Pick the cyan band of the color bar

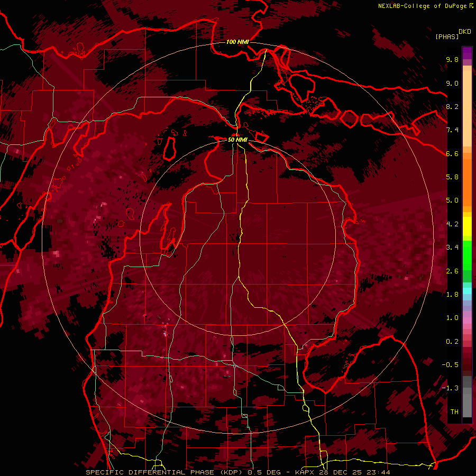tap(467, 290)
